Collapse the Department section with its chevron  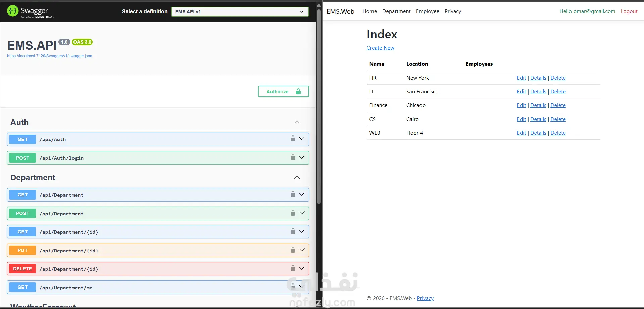[x=297, y=178]
